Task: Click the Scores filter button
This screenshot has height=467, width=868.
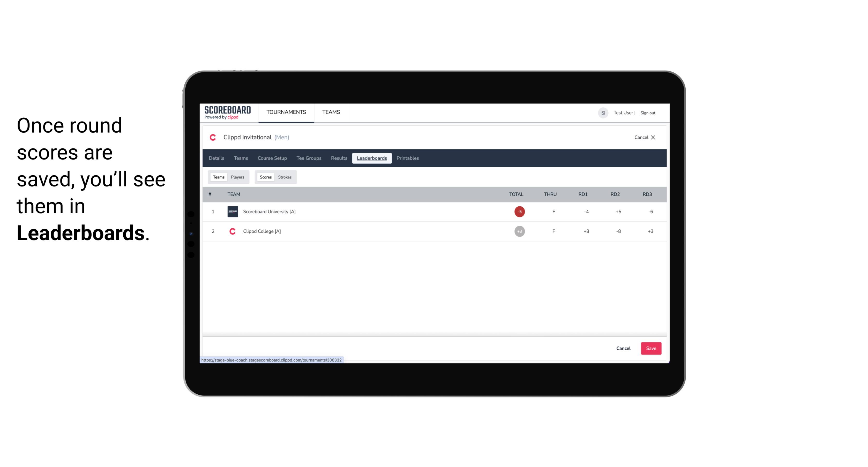Action: tap(265, 177)
